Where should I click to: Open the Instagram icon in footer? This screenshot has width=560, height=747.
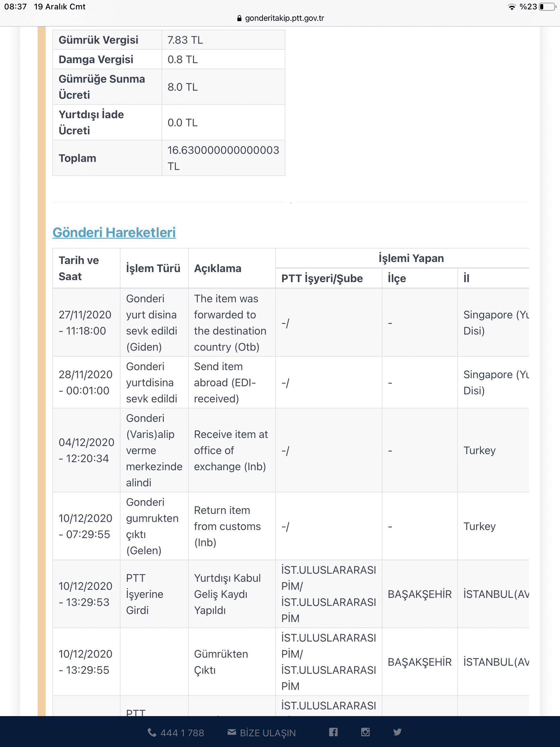pos(365,732)
